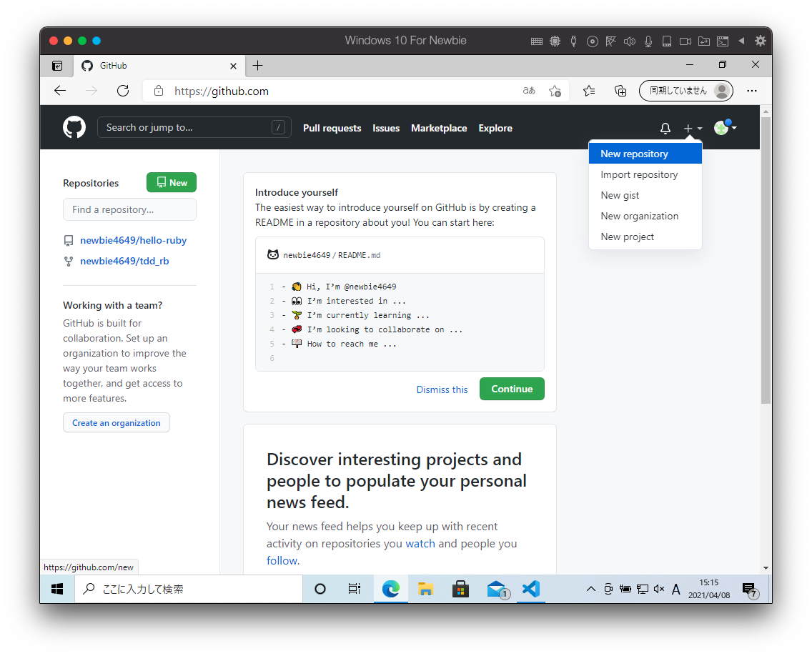Open a new browser tab
Image resolution: width=812 pixels, height=656 pixels.
click(257, 65)
